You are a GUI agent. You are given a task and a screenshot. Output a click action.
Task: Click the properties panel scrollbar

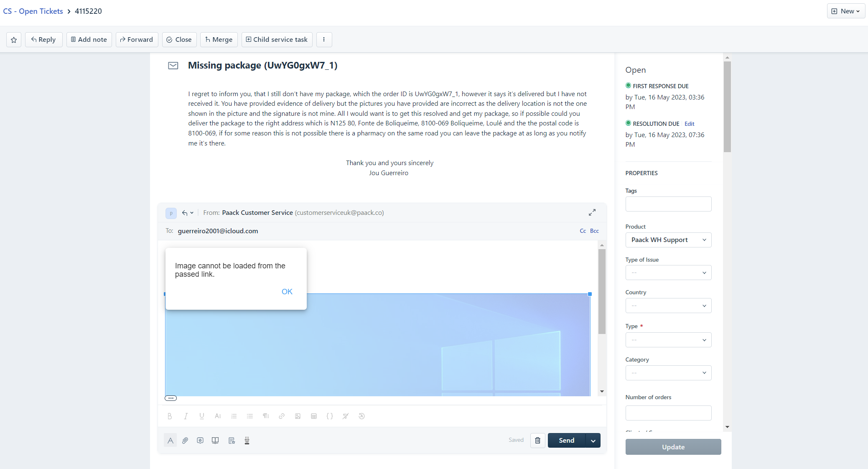click(x=727, y=107)
